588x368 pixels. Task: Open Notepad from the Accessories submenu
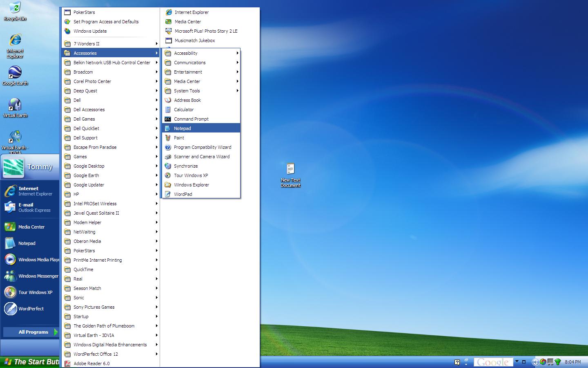[x=201, y=128]
